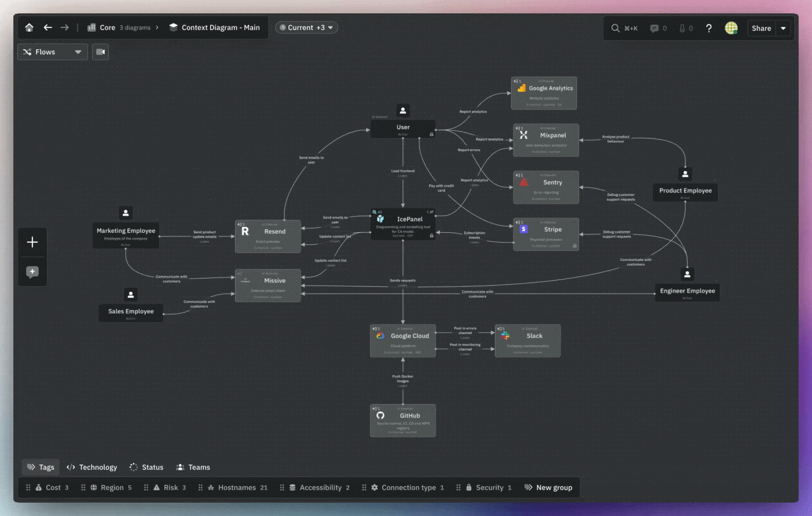Click person icon above Product Employee
Image resolution: width=812 pixels, height=516 pixels.
[x=685, y=174]
